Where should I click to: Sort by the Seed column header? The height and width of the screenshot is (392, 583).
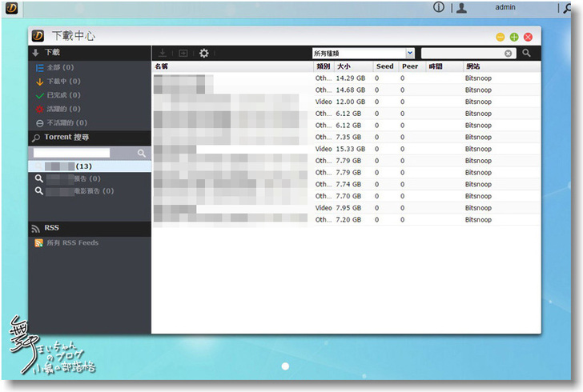pyautogui.click(x=386, y=66)
